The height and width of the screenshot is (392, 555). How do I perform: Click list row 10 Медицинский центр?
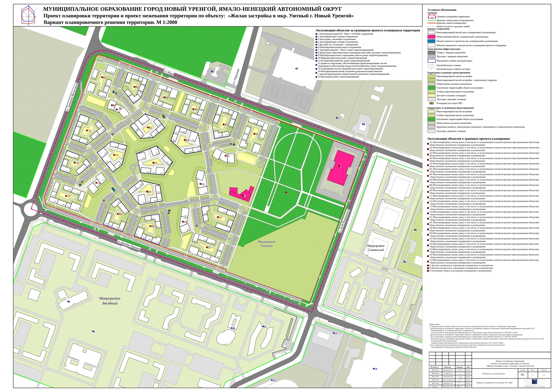(341, 58)
